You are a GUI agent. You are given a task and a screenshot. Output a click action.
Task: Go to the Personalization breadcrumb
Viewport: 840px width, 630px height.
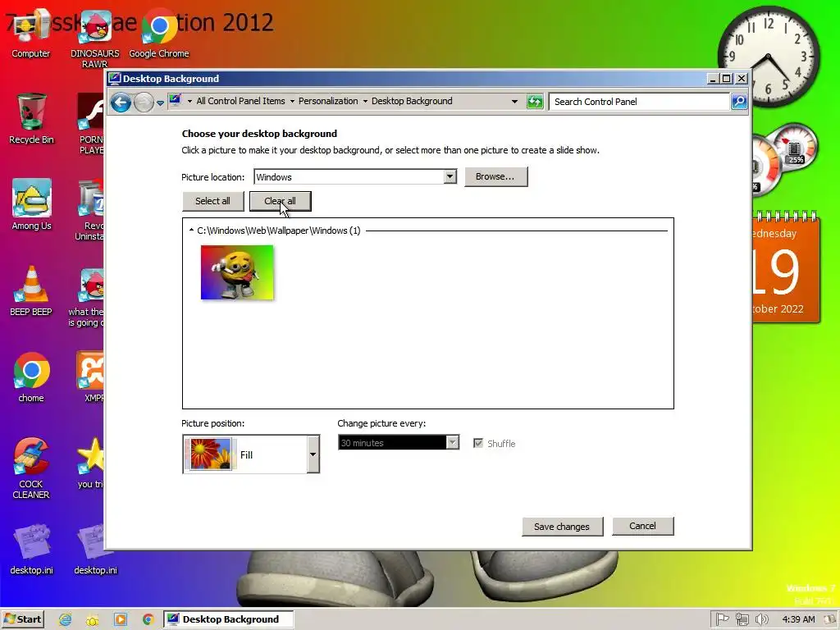(x=328, y=101)
